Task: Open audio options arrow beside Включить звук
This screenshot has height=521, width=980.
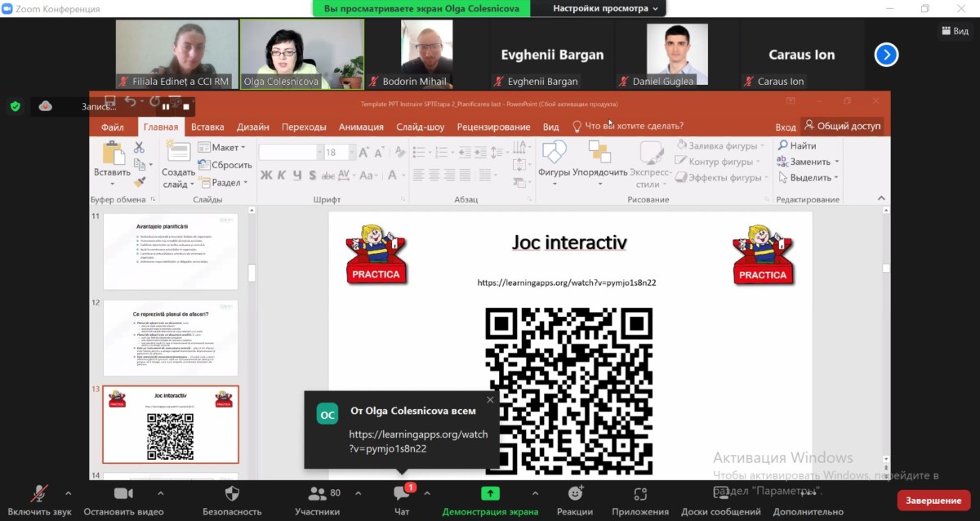Action: click(x=68, y=493)
